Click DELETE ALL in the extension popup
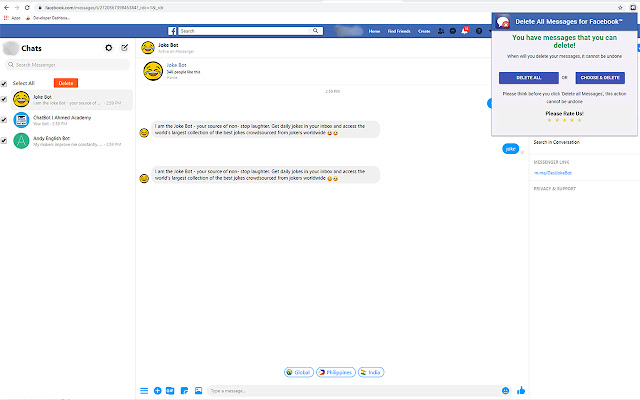The height and width of the screenshot is (400, 640). point(529,78)
